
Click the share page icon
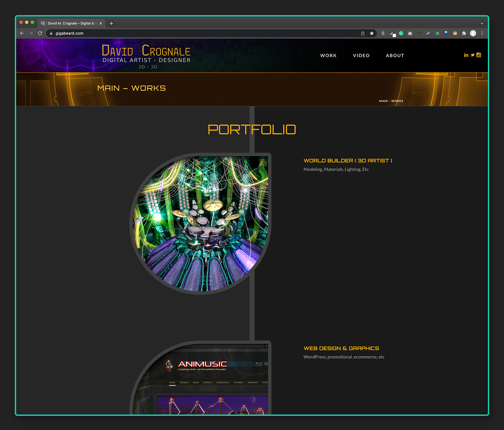click(x=363, y=33)
